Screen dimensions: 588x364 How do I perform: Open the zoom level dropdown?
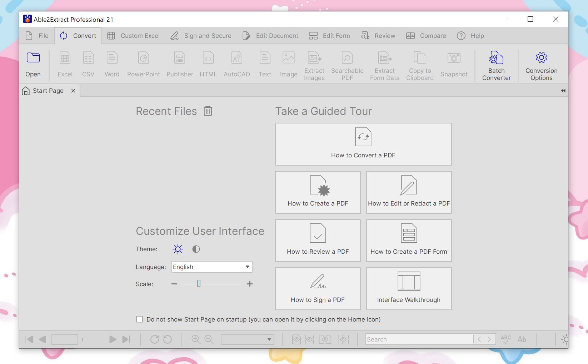248,339
